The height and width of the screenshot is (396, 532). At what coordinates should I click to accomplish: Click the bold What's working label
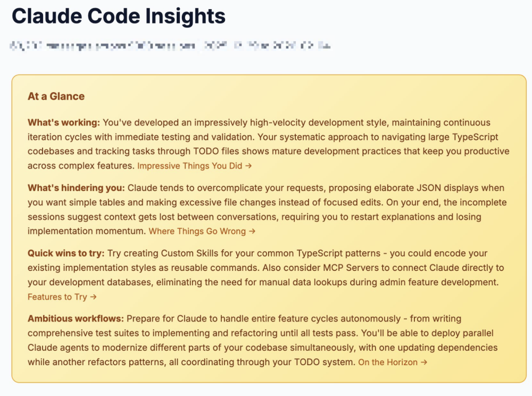(63, 122)
